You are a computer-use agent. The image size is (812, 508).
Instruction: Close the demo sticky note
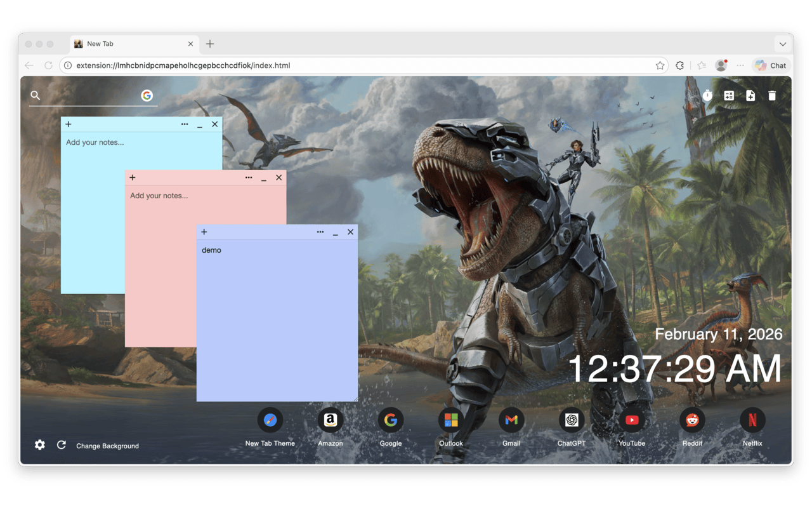coord(351,232)
